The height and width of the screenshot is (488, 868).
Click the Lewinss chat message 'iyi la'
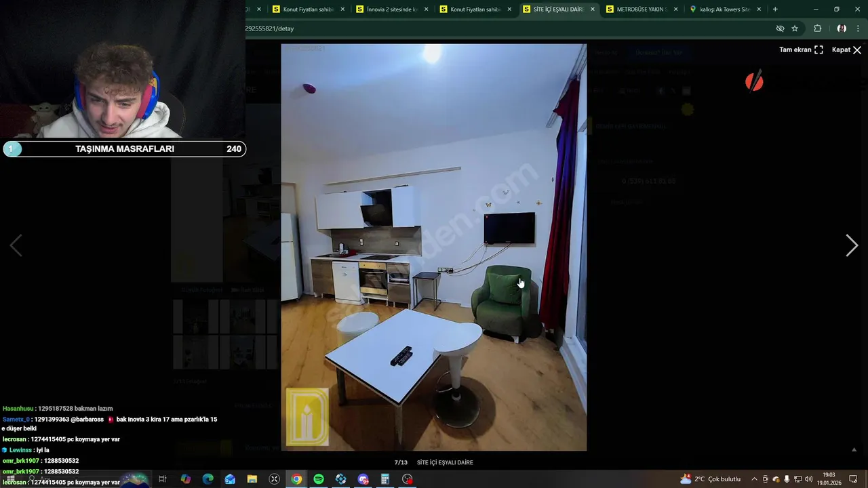(26, 450)
